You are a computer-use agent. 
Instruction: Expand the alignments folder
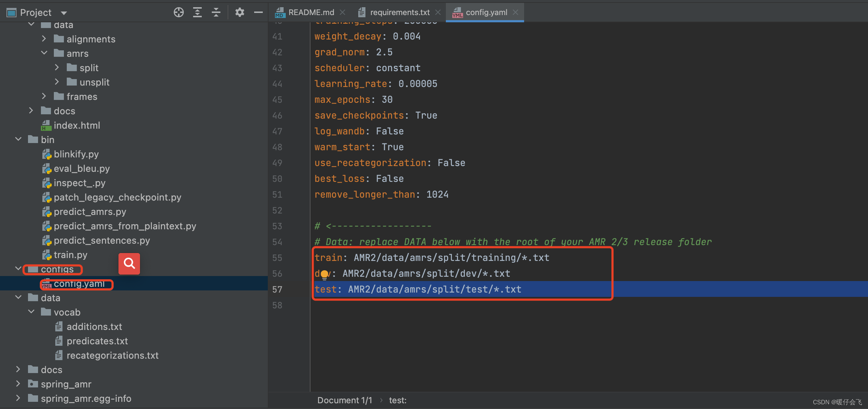pyautogui.click(x=44, y=39)
